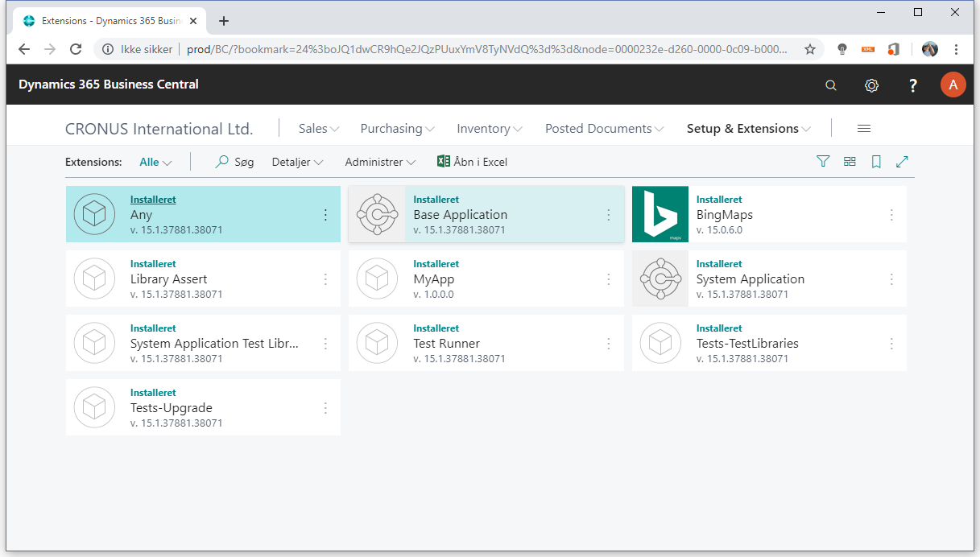The height and width of the screenshot is (557, 980).
Task: Show more options for Test Runner
Action: [609, 344]
